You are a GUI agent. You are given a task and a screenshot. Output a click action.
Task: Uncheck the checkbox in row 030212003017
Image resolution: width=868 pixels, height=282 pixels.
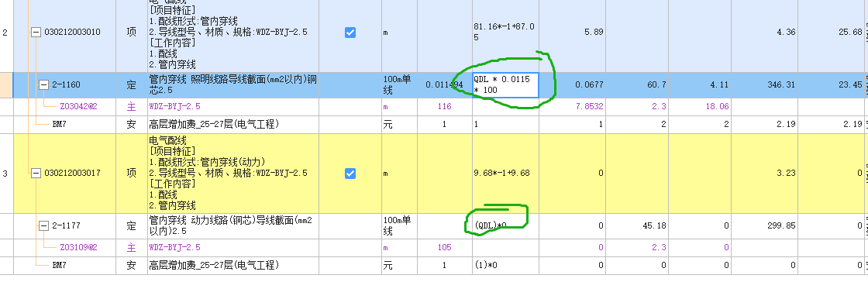tap(350, 173)
